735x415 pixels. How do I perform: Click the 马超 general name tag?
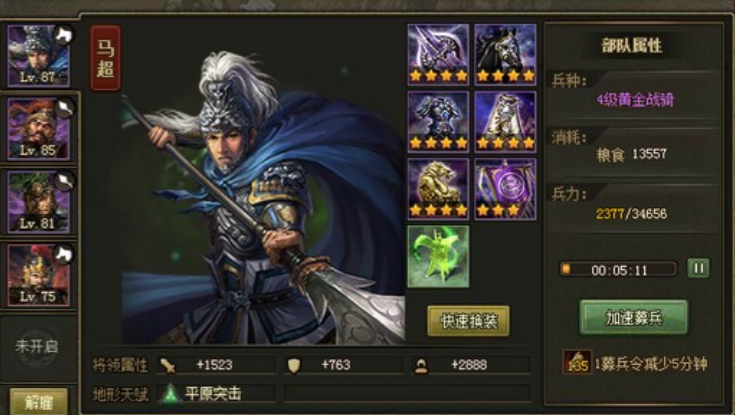[x=105, y=58]
